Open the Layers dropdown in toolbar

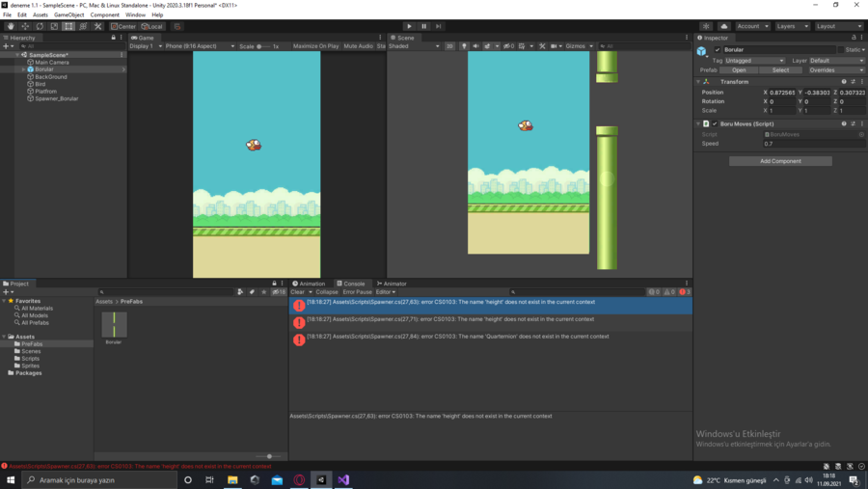click(x=792, y=26)
